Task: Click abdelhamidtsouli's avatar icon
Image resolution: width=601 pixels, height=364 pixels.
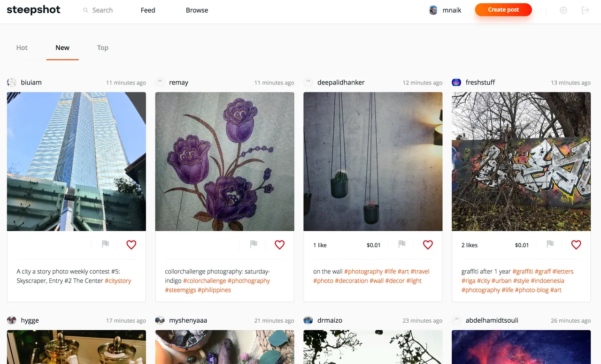Action: (456, 320)
